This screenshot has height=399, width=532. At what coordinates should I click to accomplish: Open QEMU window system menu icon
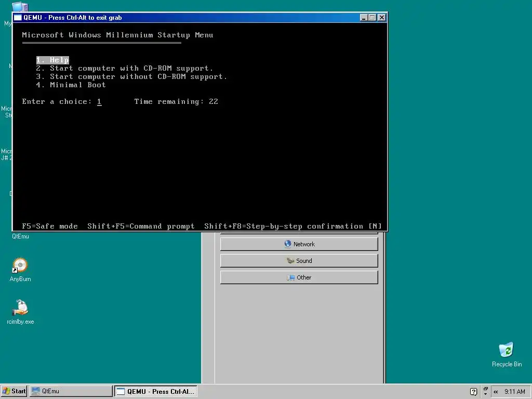pyautogui.click(x=18, y=18)
